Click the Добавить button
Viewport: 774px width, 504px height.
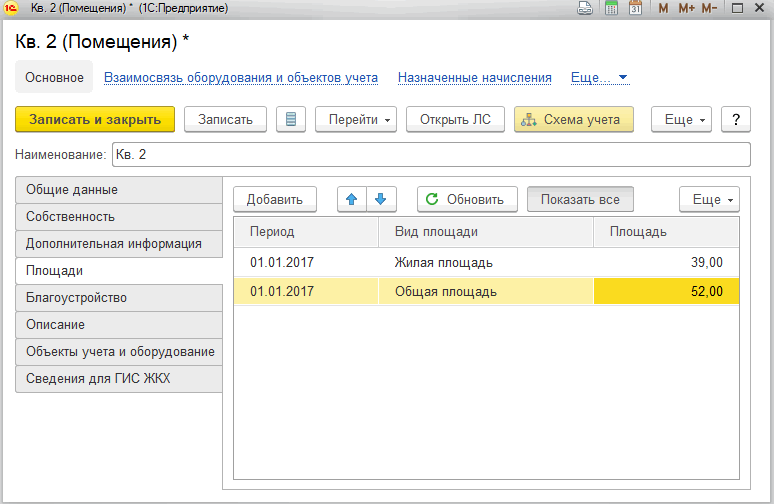coord(275,199)
